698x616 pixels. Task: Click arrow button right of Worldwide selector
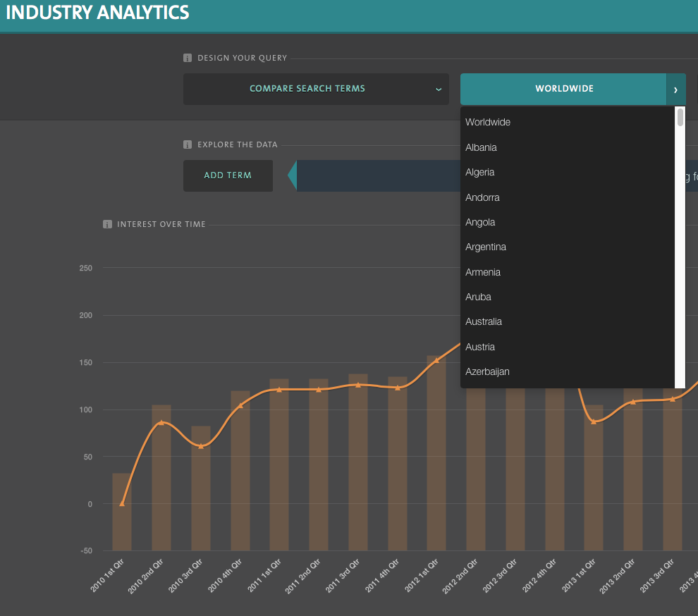click(675, 90)
